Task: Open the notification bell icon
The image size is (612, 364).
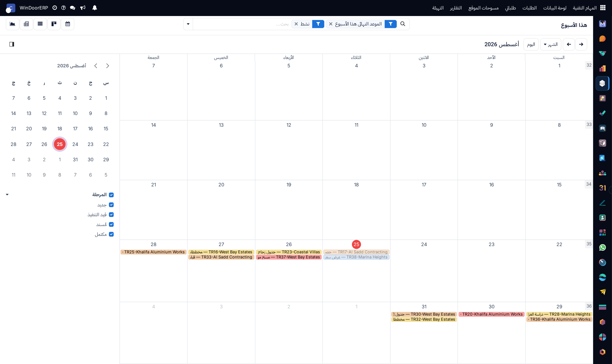Action: point(95,8)
